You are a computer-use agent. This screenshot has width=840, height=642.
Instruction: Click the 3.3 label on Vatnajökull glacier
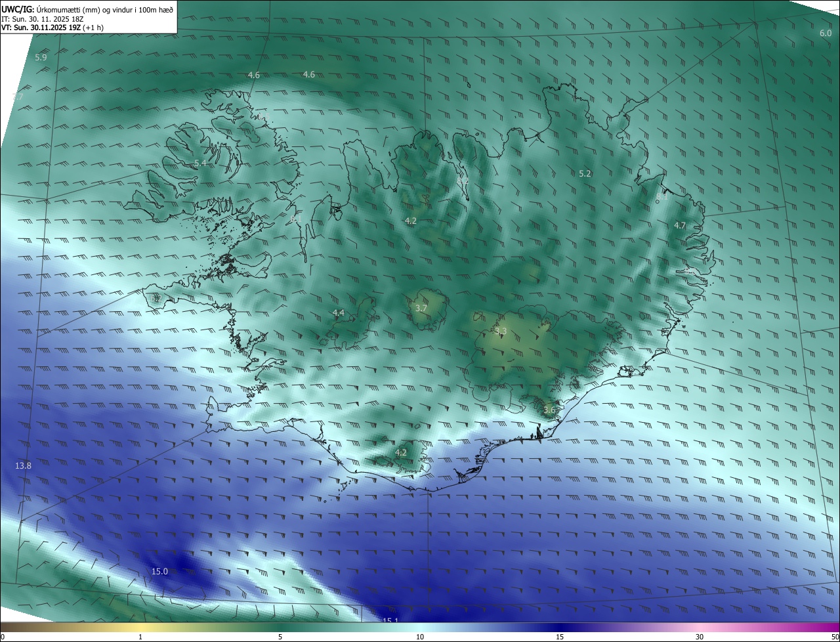501,332
